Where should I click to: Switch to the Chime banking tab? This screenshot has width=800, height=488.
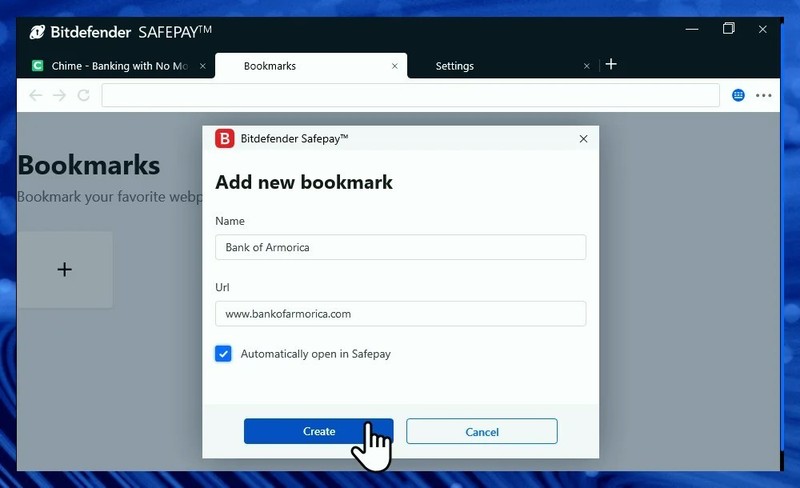click(x=112, y=66)
